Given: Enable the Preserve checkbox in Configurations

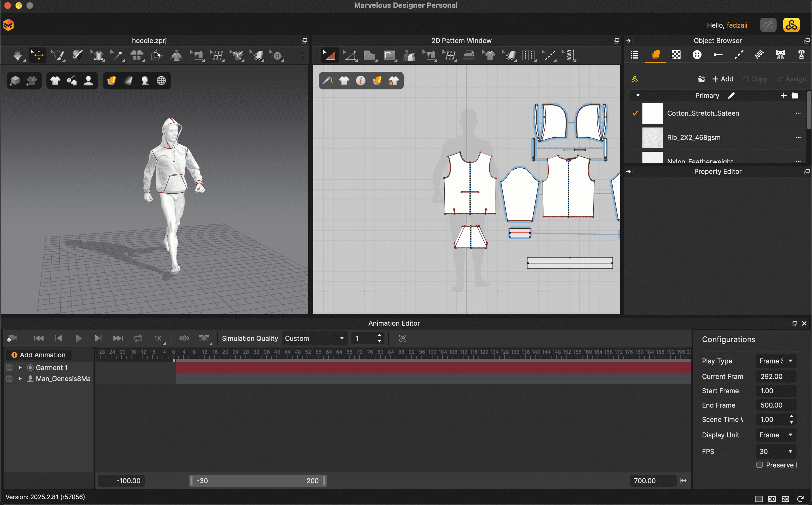Looking at the screenshot, I should tap(759, 465).
